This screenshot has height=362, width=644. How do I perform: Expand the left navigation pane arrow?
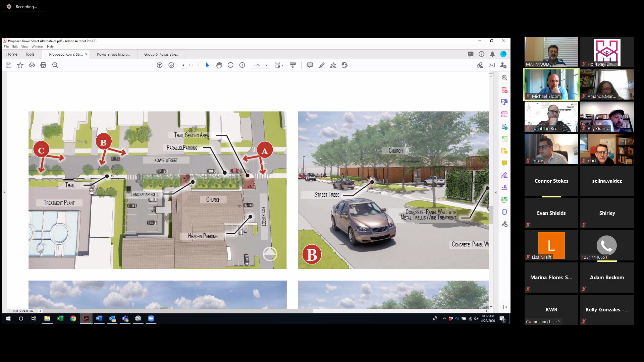4,192
